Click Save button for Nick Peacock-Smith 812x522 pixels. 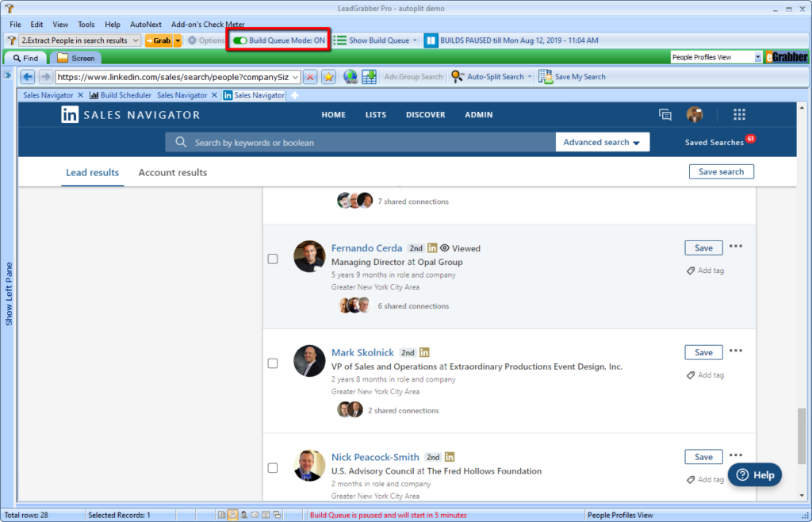pyautogui.click(x=703, y=457)
